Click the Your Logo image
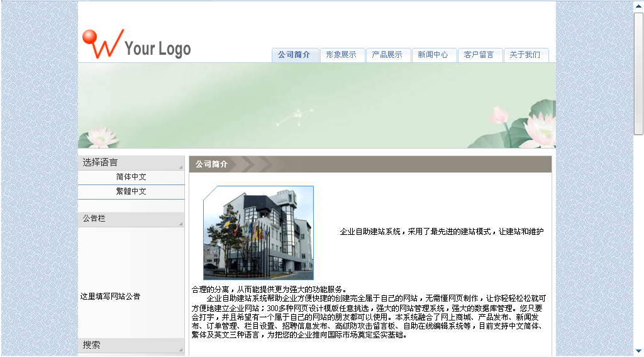644x357 pixels. (136, 44)
